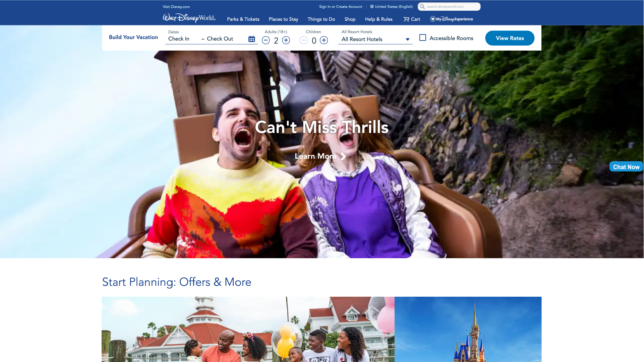Click the increase Children plus icon

pos(324,40)
